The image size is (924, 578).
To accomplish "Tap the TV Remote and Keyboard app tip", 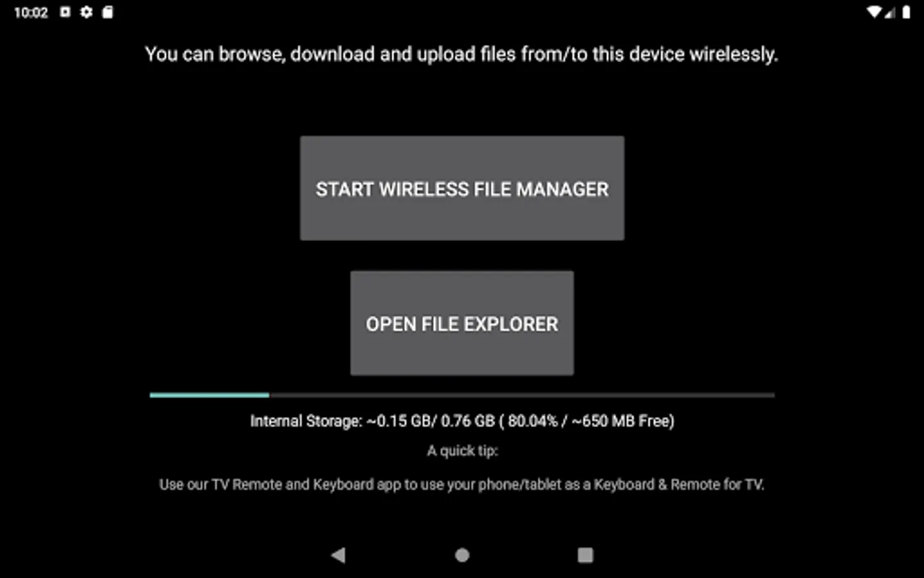I will pos(462,484).
